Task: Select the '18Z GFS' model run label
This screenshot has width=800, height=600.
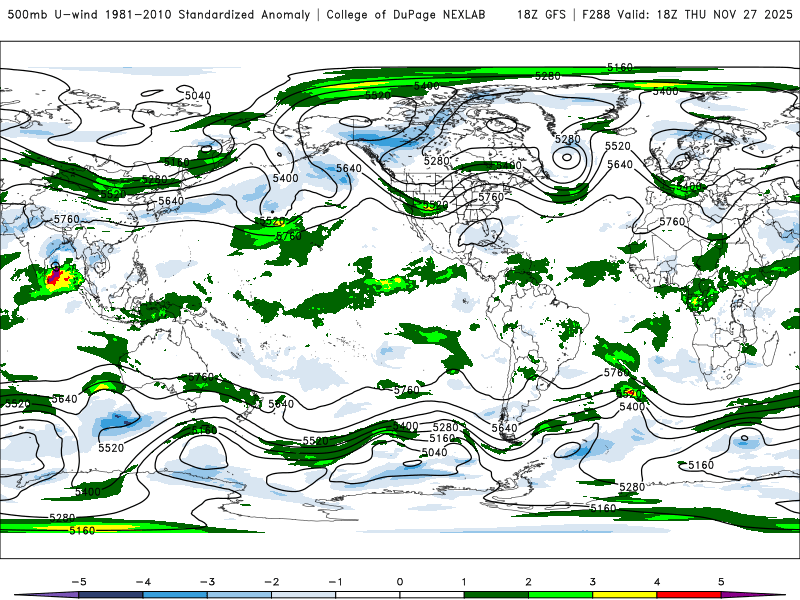Action: click(x=541, y=14)
